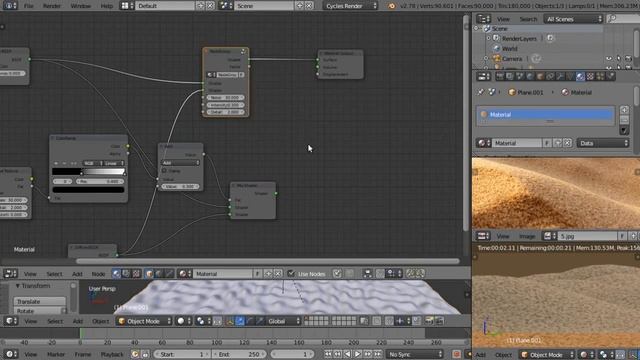Remove the selected material slot
Screen dimensions: 640x360
(x=624, y=120)
